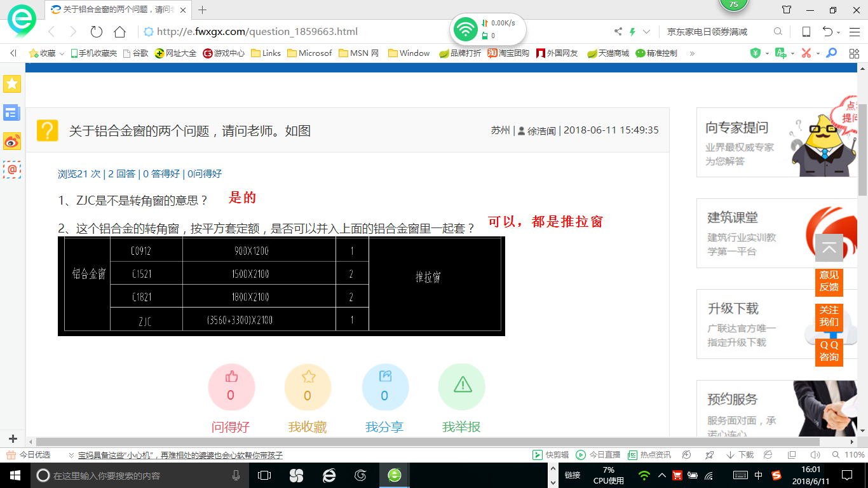Open a new tab with the plus icon
The width and height of the screenshot is (868, 488).
[203, 10]
